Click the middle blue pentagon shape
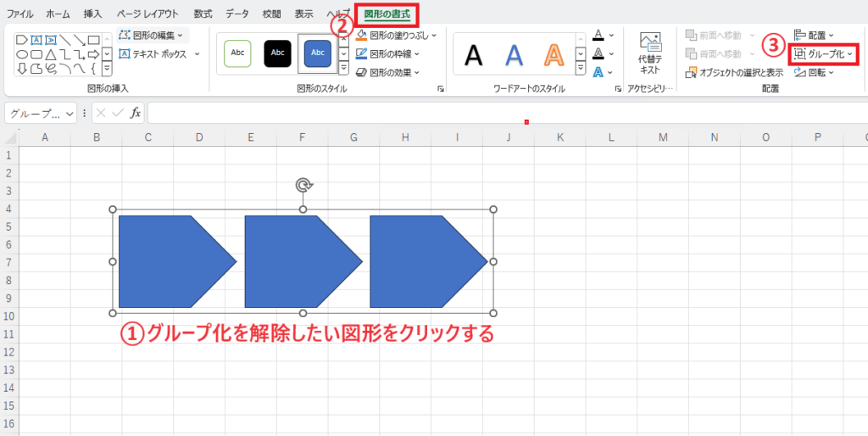868x436 pixels. 303,261
